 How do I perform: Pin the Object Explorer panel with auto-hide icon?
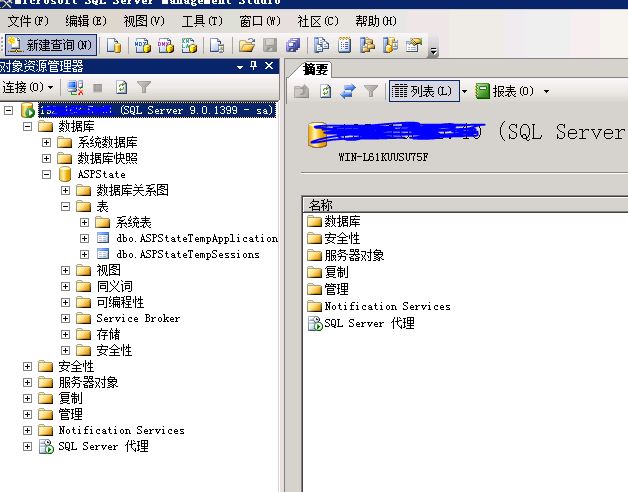click(x=254, y=66)
